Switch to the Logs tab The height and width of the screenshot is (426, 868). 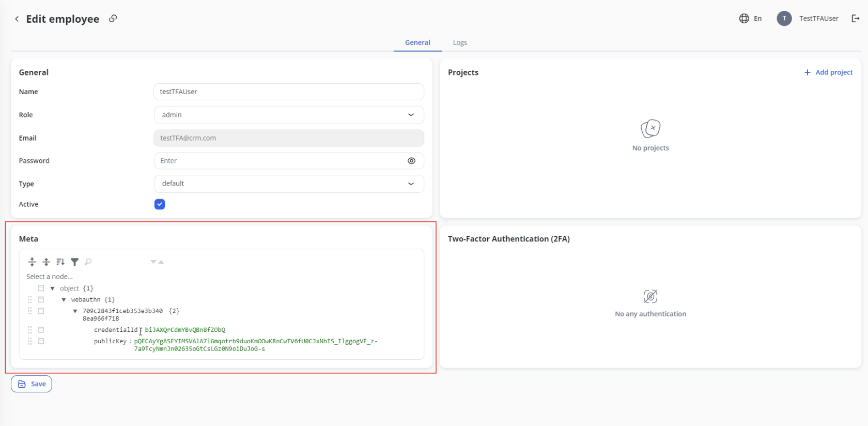460,42
